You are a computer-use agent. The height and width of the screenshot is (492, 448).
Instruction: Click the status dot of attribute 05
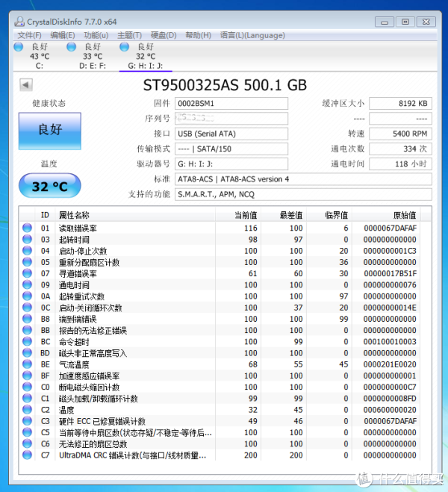(x=28, y=262)
